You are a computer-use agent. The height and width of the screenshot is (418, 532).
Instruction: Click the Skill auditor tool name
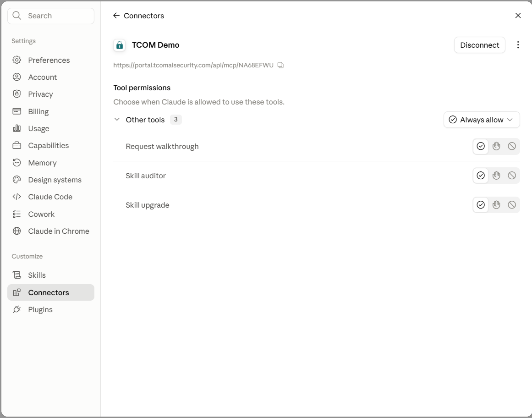coord(146,176)
